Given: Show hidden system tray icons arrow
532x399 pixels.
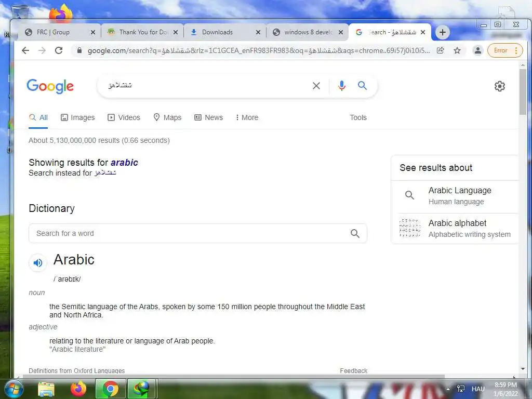Looking at the screenshot, I should pyautogui.click(x=448, y=389).
